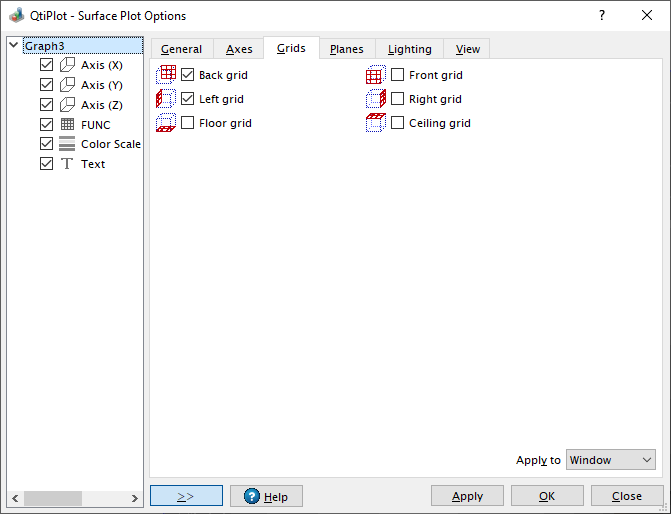Click the OK button
The height and width of the screenshot is (514, 671).
coord(546,496)
